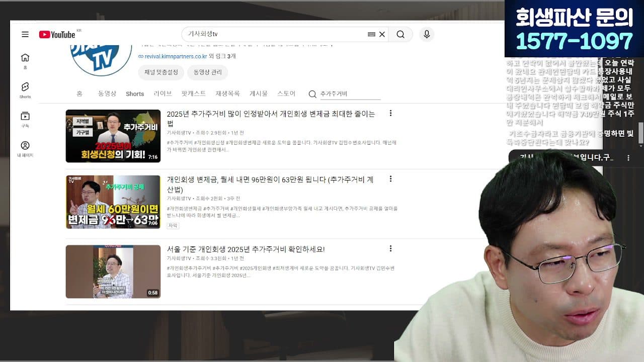Switch to the Shorts channel tab
Viewport: 644px width, 362px height.
pyautogui.click(x=135, y=94)
